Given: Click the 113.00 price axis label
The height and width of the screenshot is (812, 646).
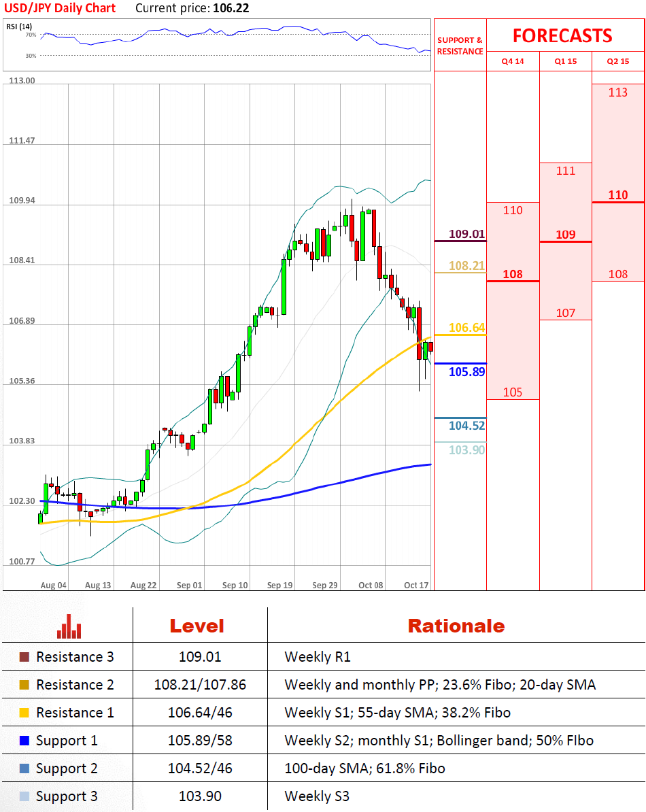Looking at the screenshot, I should pos(22,81).
